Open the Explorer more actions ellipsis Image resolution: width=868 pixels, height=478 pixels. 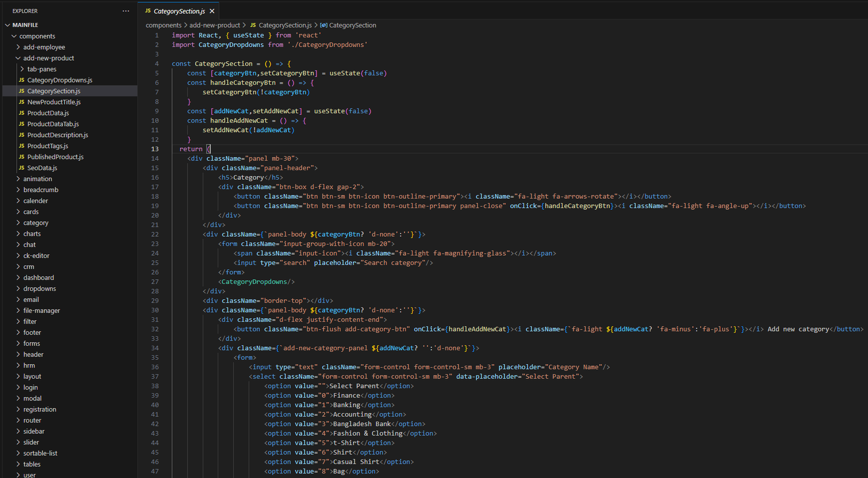tap(126, 11)
